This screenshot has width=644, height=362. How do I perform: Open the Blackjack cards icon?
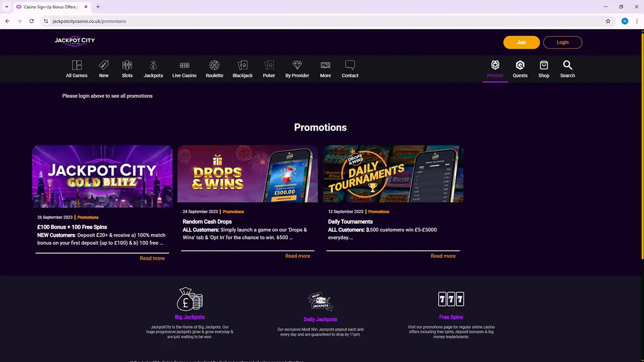pyautogui.click(x=243, y=65)
